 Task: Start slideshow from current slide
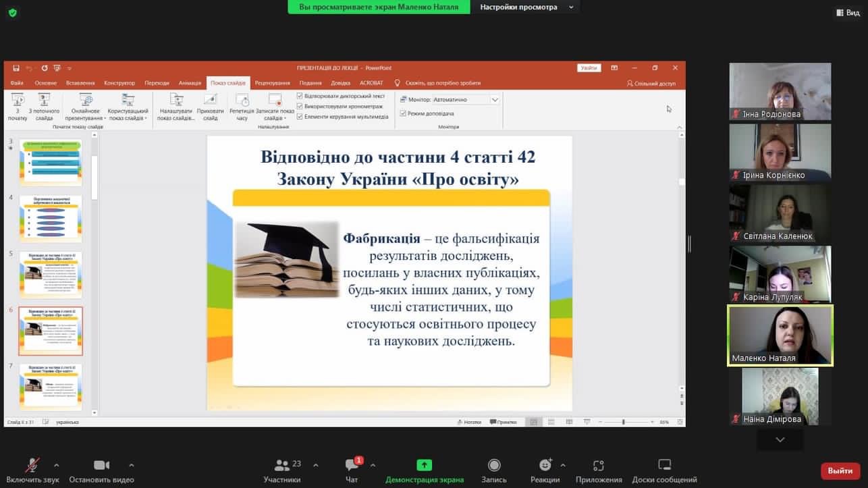coord(44,107)
